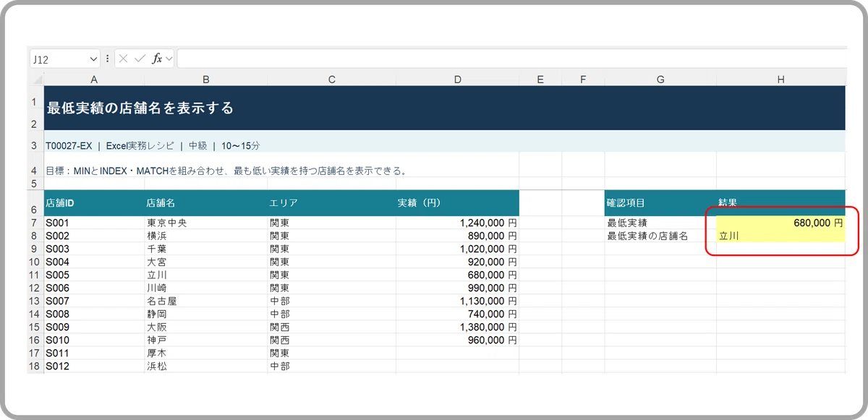The height and width of the screenshot is (420, 868).
Task: Click the Insert Function fx icon
Action: click(x=156, y=59)
